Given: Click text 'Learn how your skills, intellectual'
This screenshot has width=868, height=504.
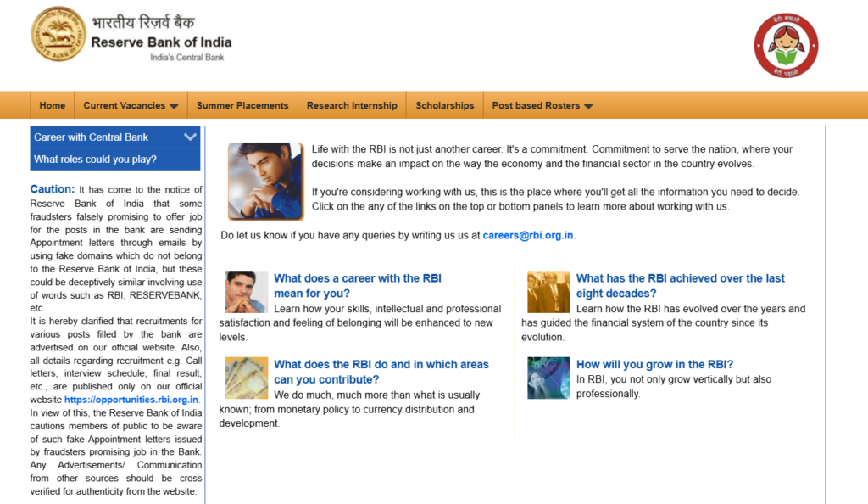Looking at the screenshot, I should tap(359, 323).
